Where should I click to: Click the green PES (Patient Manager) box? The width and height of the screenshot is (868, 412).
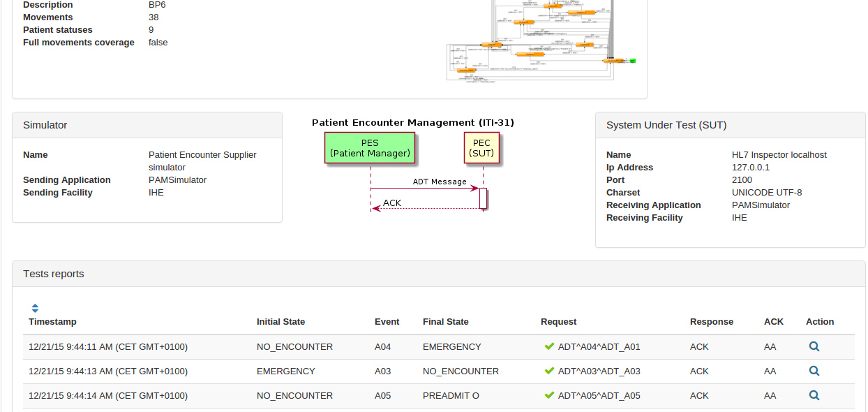click(x=370, y=148)
